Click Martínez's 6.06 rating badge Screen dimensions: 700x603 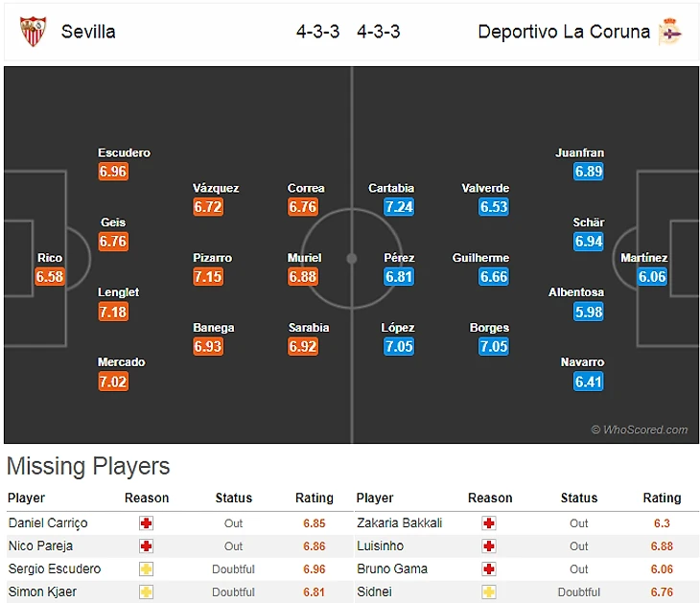tap(652, 277)
